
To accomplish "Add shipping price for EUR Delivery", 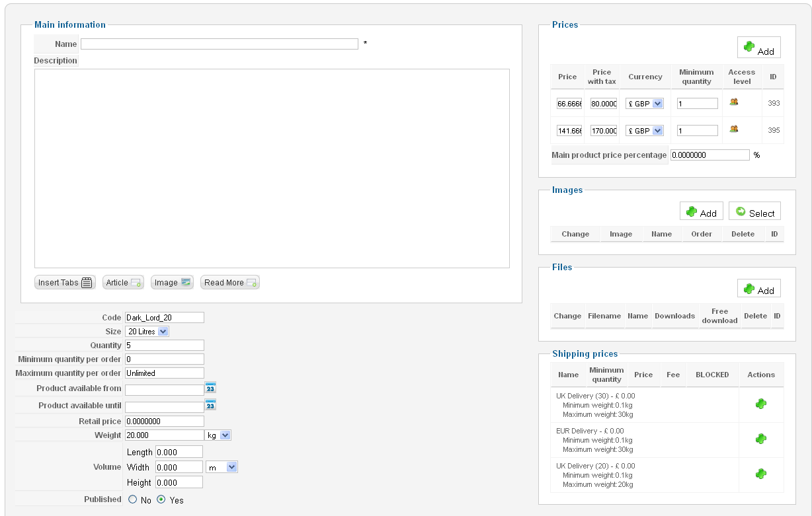I will point(760,439).
